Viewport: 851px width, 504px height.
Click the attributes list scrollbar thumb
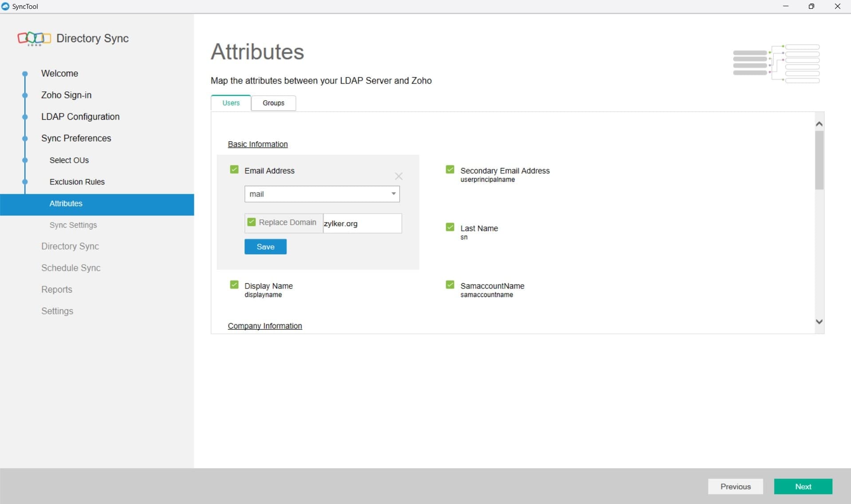click(819, 160)
